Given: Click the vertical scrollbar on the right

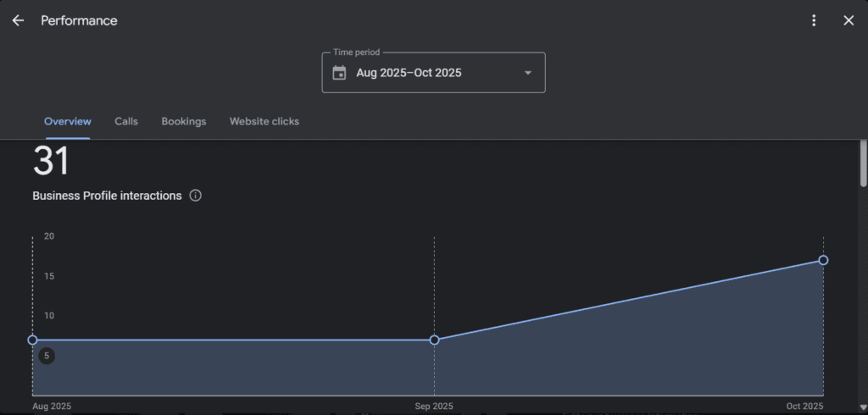Looking at the screenshot, I should click(x=863, y=164).
